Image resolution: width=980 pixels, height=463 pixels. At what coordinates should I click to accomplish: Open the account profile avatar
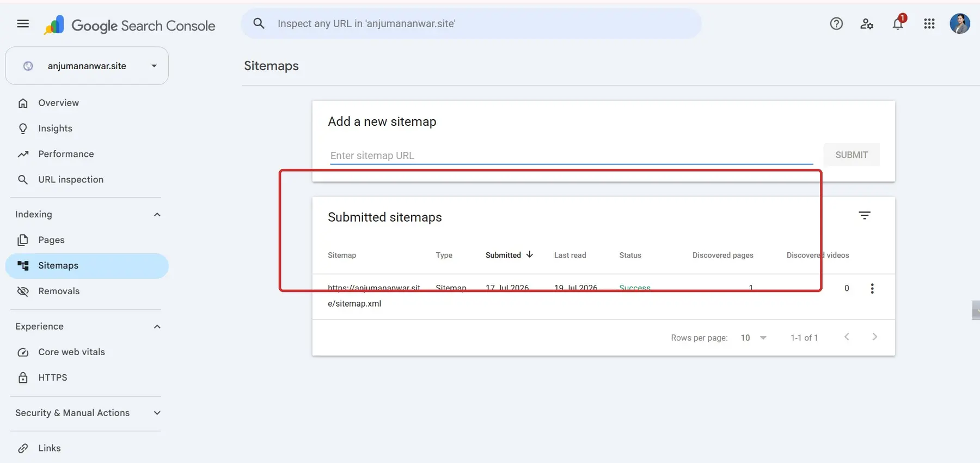[x=960, y=23]
